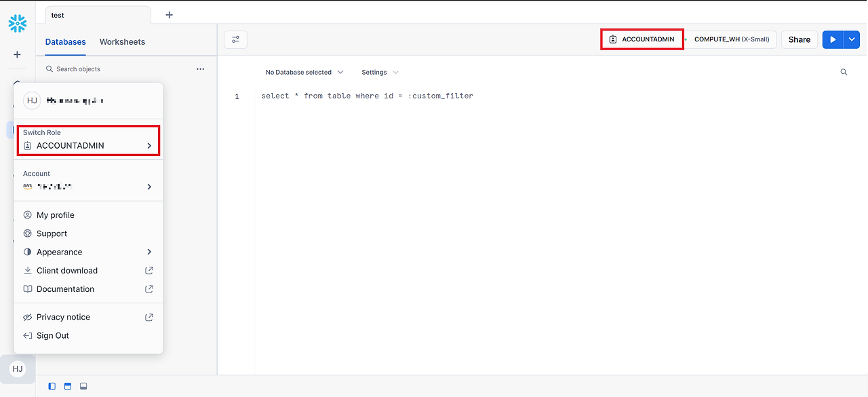Open the No Database selected dropdown
The width and height of the screenshot is (868, 397).
coord(304,72)
